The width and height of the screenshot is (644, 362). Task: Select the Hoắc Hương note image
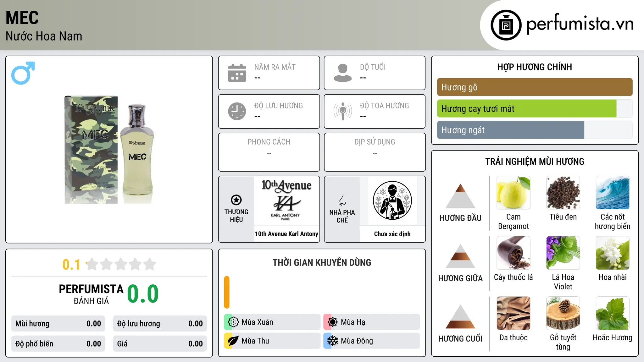click(613, 313)
